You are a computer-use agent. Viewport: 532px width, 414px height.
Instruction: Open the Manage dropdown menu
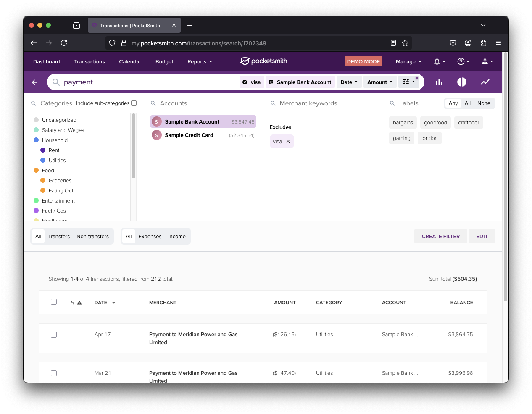tap(408, 62)
